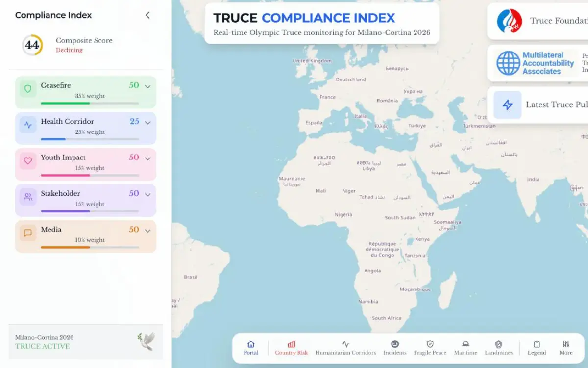Select Humanitarian Corridors label
588x368 pixels.
[345, 353]
